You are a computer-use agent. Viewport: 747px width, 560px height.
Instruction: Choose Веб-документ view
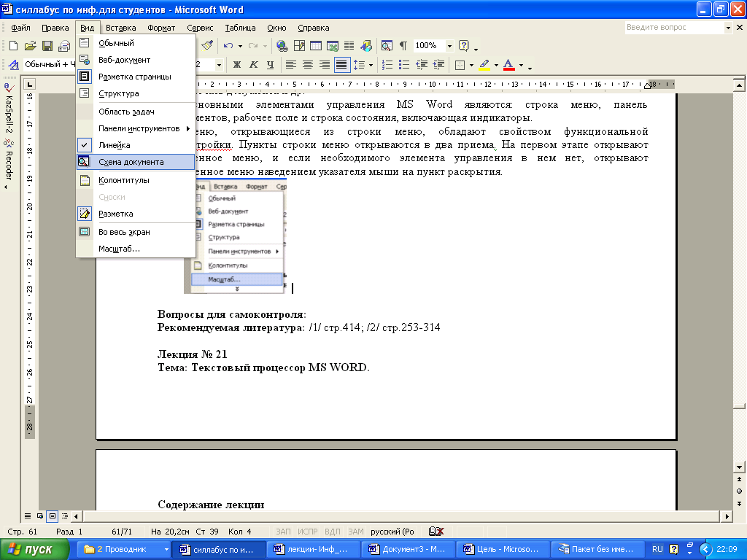pyautogui.click(x=136, y=60)
